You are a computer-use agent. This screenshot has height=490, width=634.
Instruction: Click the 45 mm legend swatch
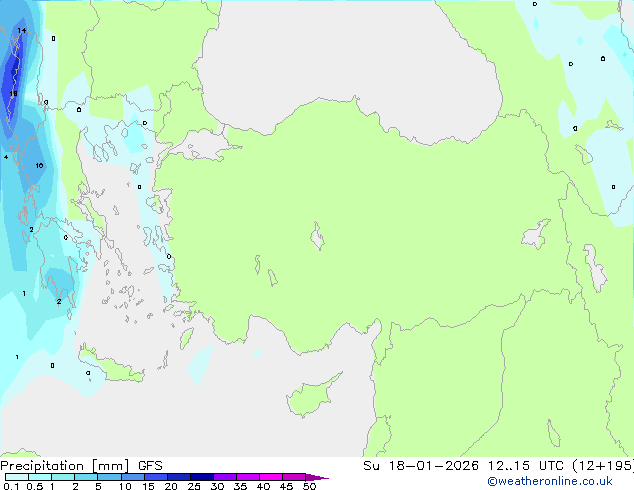[294, 477]
